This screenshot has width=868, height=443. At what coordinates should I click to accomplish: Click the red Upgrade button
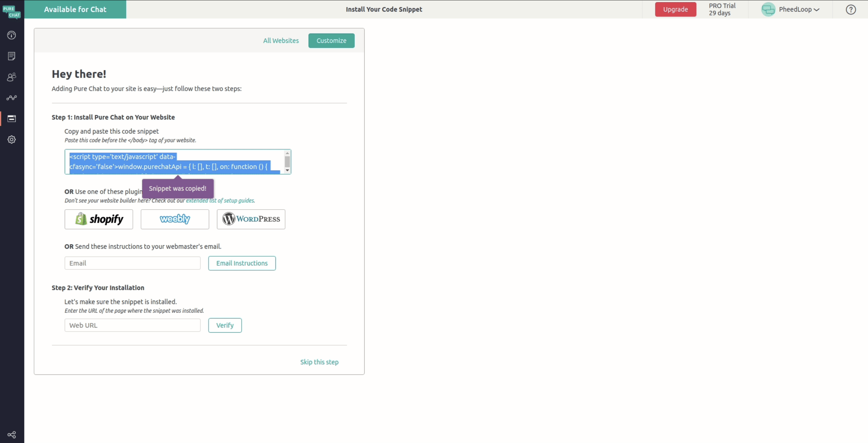click(675, 9)
